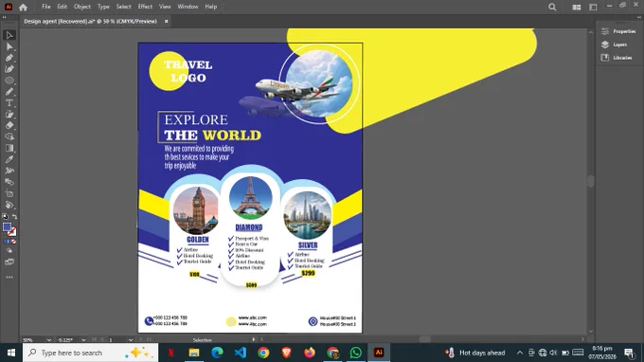
Task: Select the Design agent [Recovered].ai tab
Action: (90, 22)
